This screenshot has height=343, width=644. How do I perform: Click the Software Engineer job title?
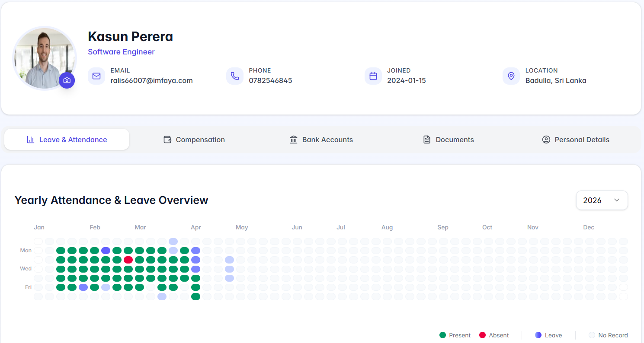121,52
